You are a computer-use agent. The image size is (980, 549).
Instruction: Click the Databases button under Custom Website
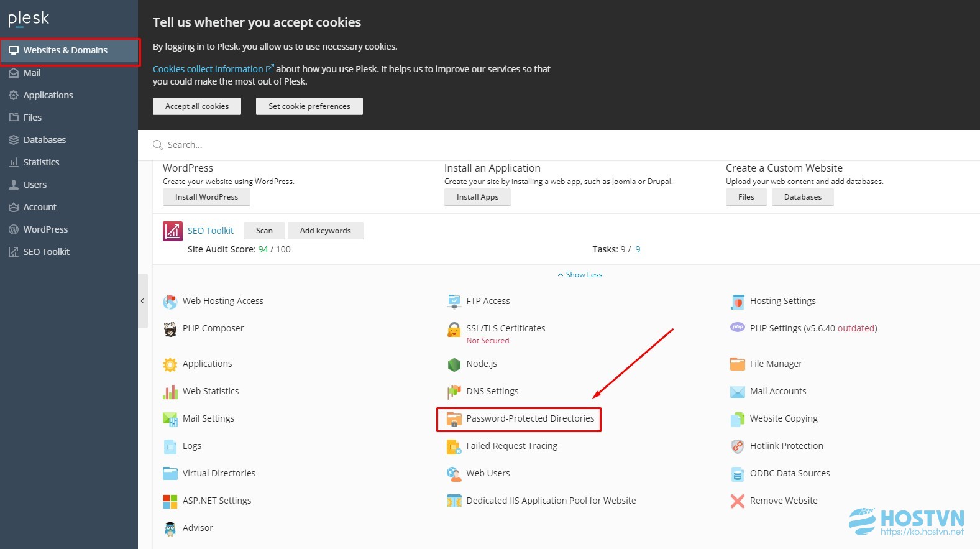[803, 197]
